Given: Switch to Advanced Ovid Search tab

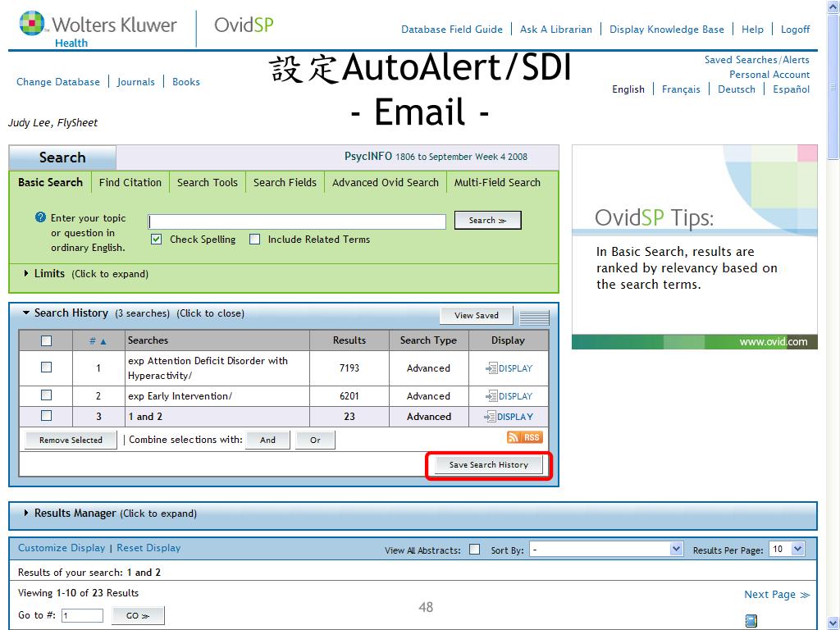Looking at the screenshot, I should (x=386, y=182).
